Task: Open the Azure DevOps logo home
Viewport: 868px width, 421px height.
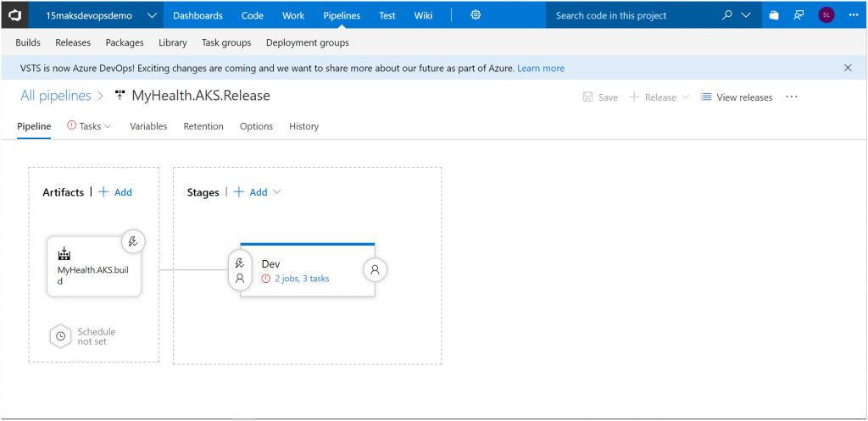Action: [14, 15]
